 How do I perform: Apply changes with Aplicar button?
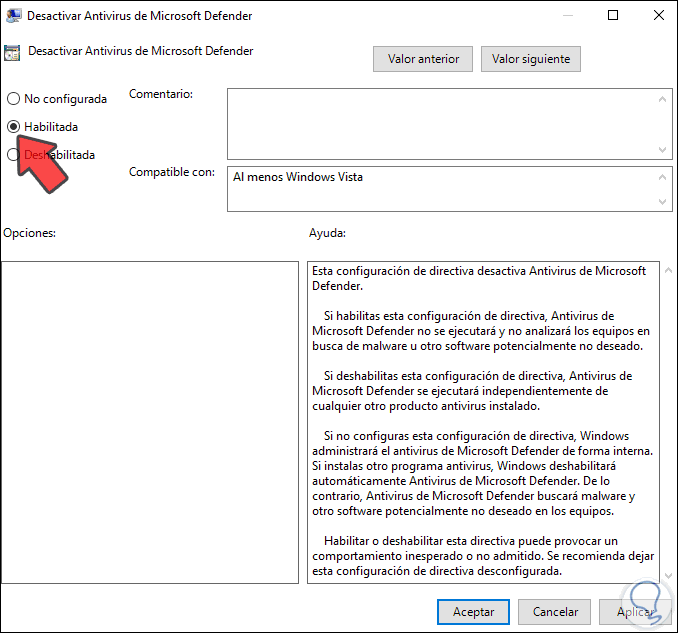635,612
